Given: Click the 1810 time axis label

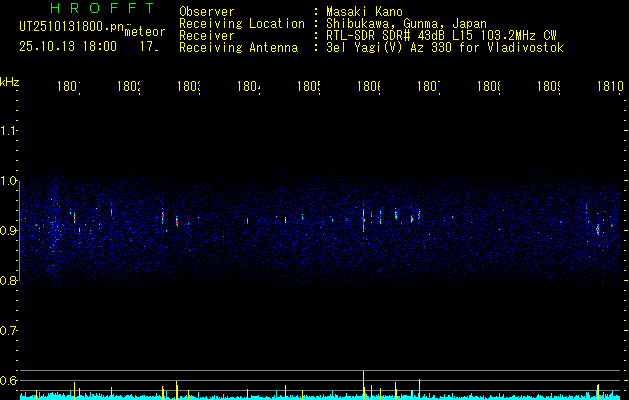Looking at the screenshot, I should point(610,86).
